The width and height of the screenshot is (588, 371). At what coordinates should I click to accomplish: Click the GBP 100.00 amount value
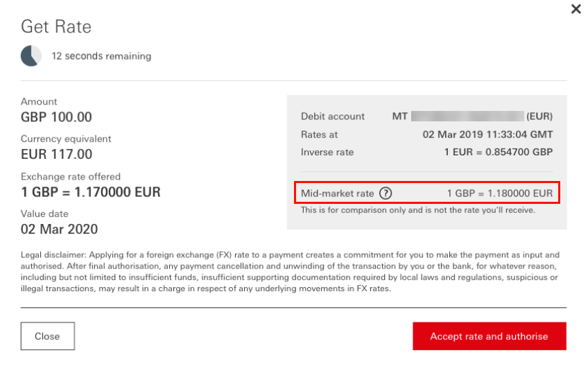[x=56, y=117]
